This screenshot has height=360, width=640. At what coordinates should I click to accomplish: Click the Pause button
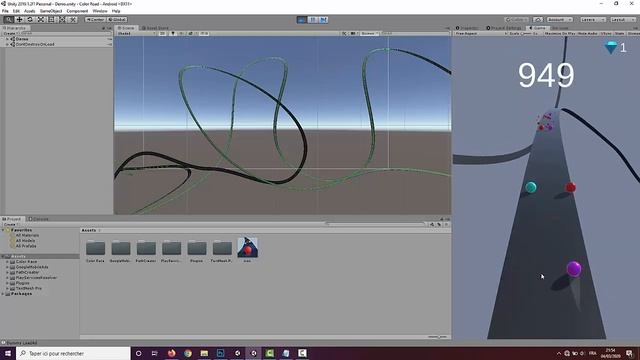[x=313, y=20]
